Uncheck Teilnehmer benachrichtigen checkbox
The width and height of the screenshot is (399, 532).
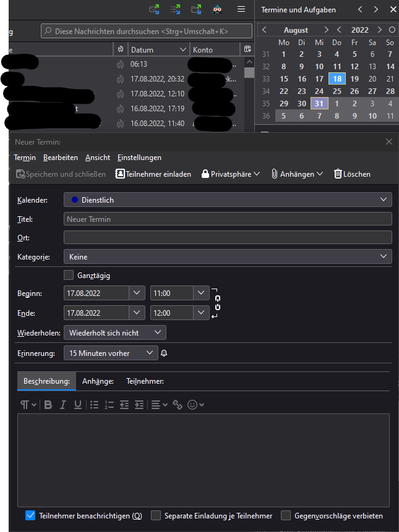30,515
